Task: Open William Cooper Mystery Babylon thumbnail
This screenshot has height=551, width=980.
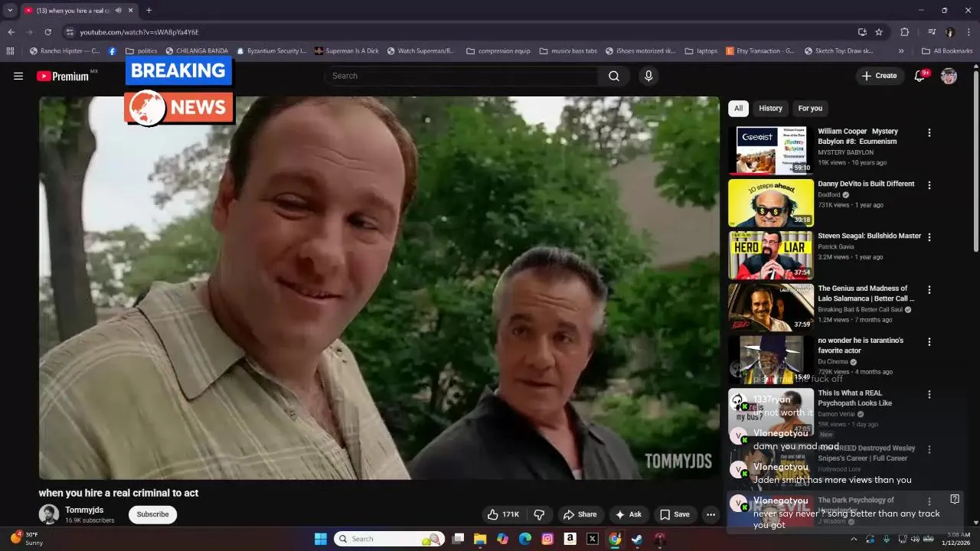Action: click(x=770, y=151)
